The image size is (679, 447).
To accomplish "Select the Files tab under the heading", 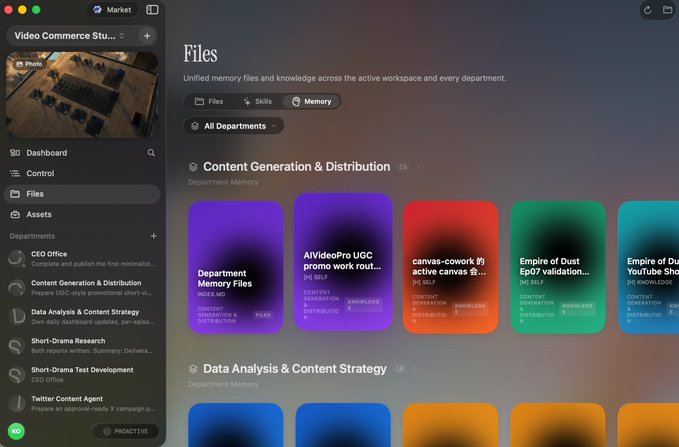I will tap(209, 101).
